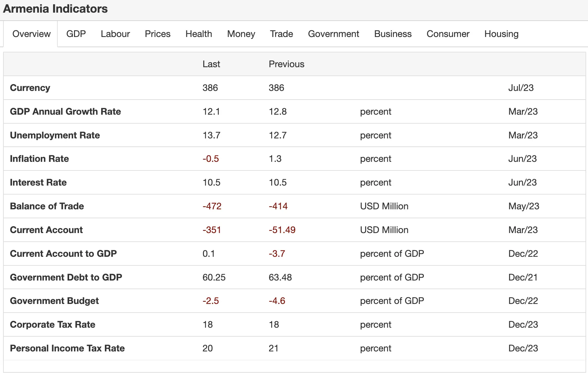
Task: Switch to the Overview tab
Action: click(31, 34)
